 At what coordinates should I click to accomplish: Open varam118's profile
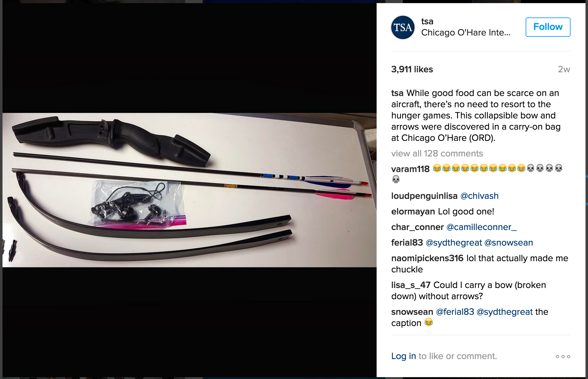(410, 169)
